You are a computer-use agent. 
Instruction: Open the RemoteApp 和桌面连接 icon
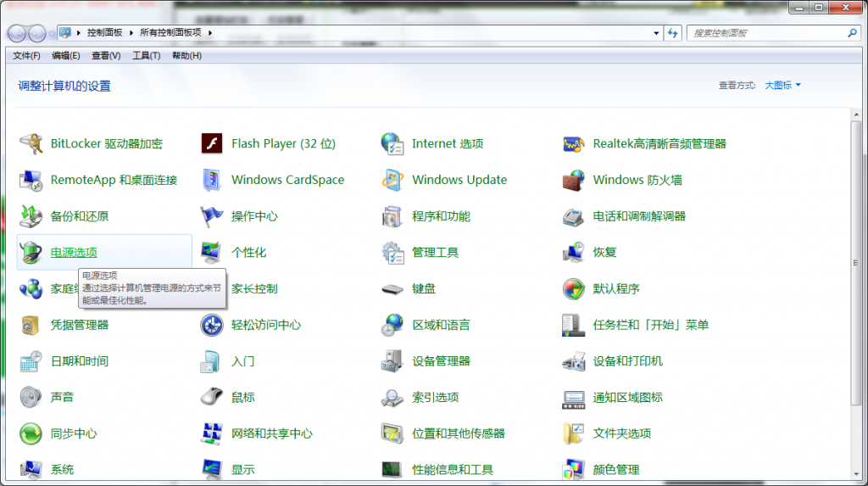pos(31,180)
